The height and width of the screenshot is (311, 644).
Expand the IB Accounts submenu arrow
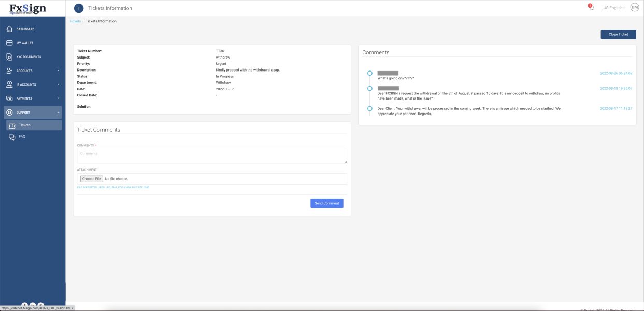(58, 84)
